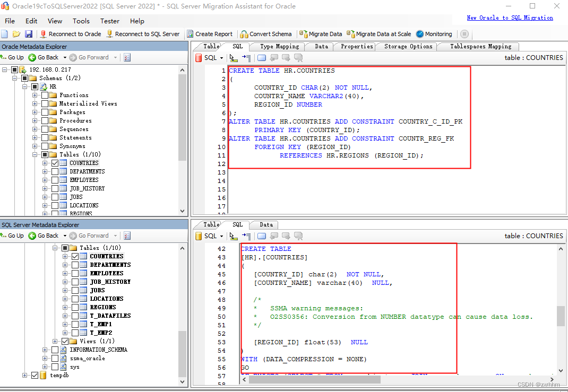Click the clear bookmarks icon in SQL Server code toolbar

click(298, 236)
